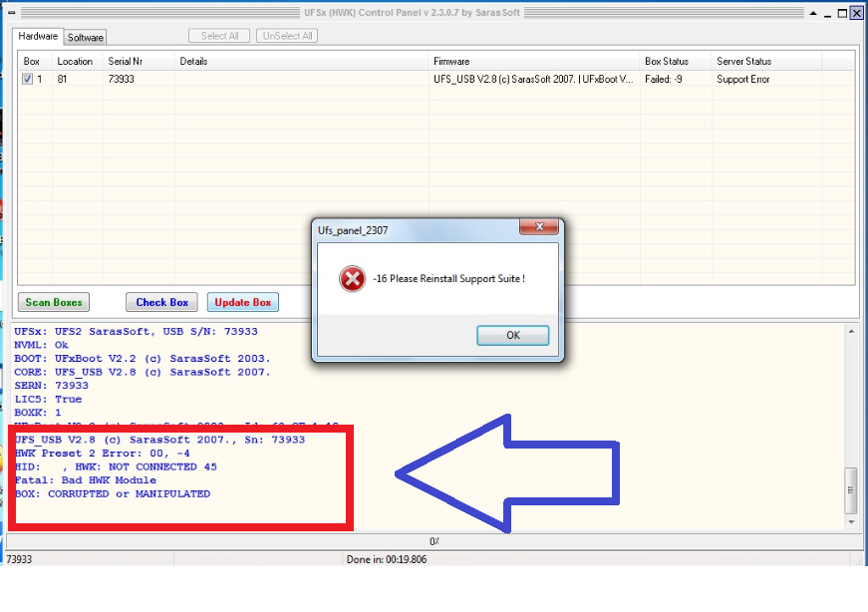Viewport: 868px width, 612px height.
Task: Click the log scrollbar thumb
Action: [x=851, y=490]
